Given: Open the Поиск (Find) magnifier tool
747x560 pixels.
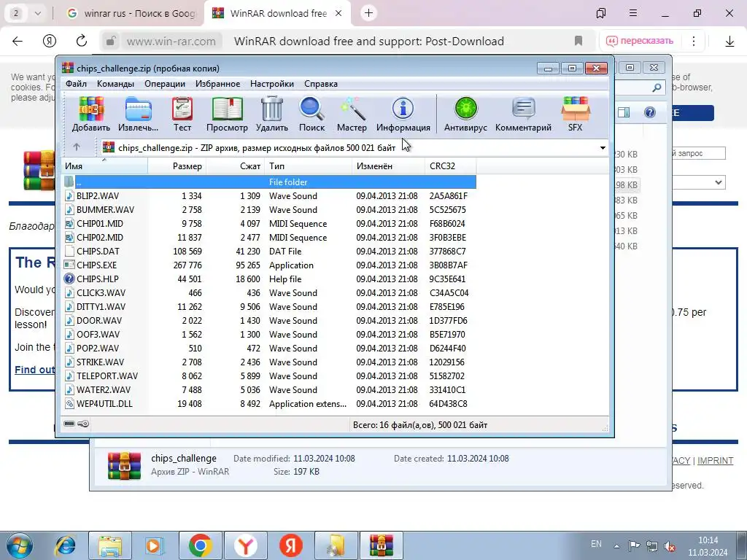Looking at the screenshot, I should [311, 114].
